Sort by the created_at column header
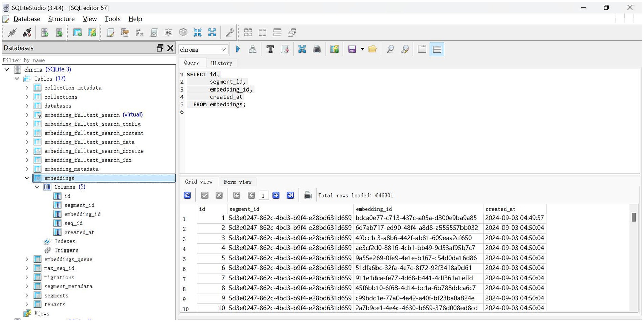 tap(515, 209)
